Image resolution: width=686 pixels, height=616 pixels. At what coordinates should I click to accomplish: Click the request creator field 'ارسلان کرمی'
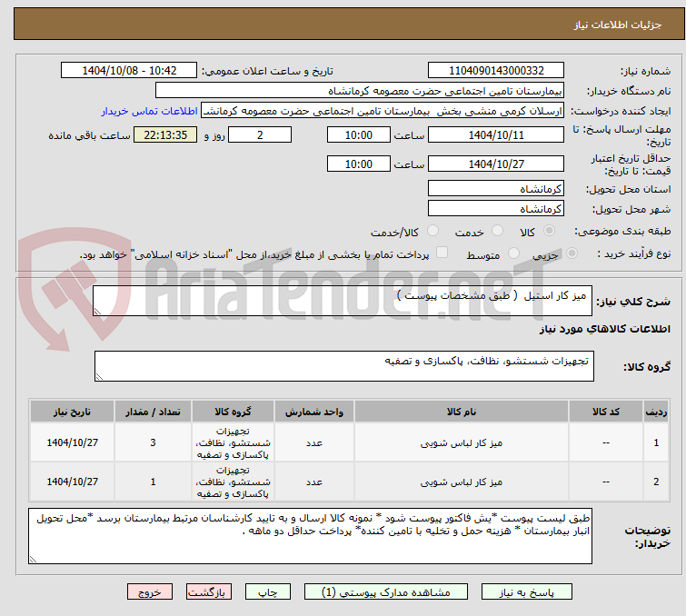click(x=383, y=111)
